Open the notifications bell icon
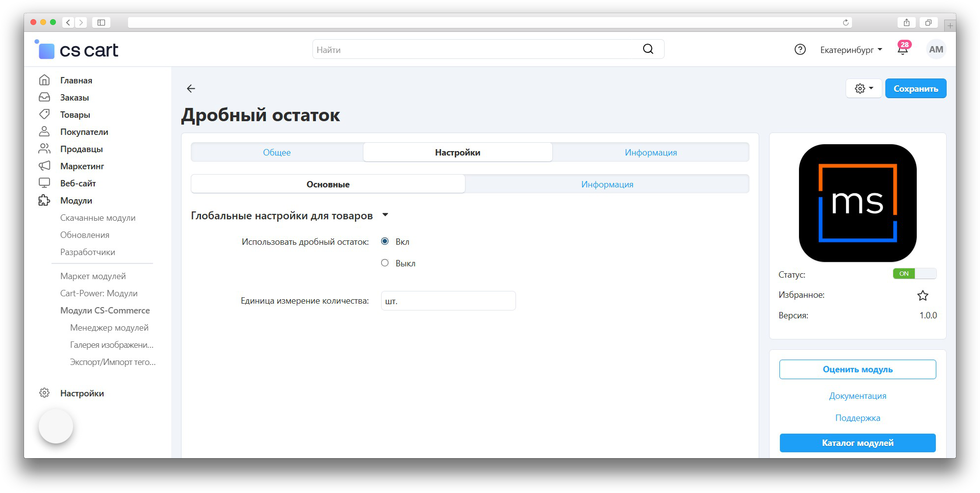The image size is (980, 493). (x=903, y=50)
